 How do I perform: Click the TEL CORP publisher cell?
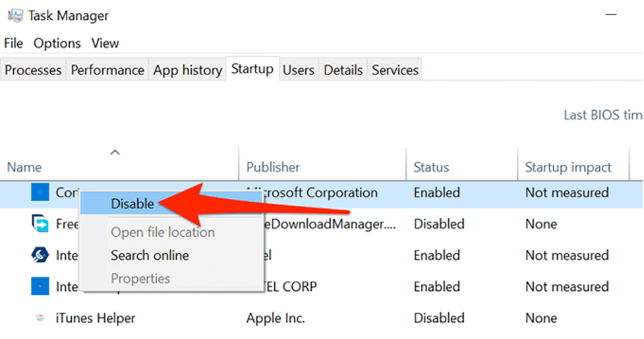click(290, 286)
